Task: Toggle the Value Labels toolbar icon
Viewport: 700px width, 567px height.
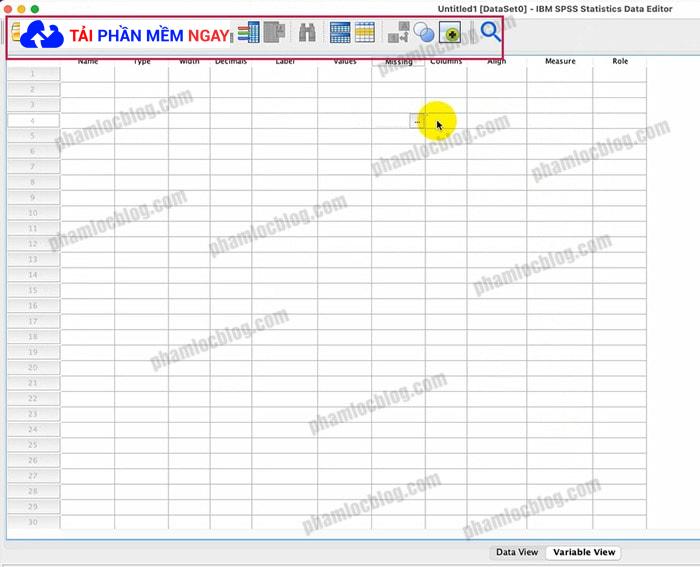Action: [398, 32]
